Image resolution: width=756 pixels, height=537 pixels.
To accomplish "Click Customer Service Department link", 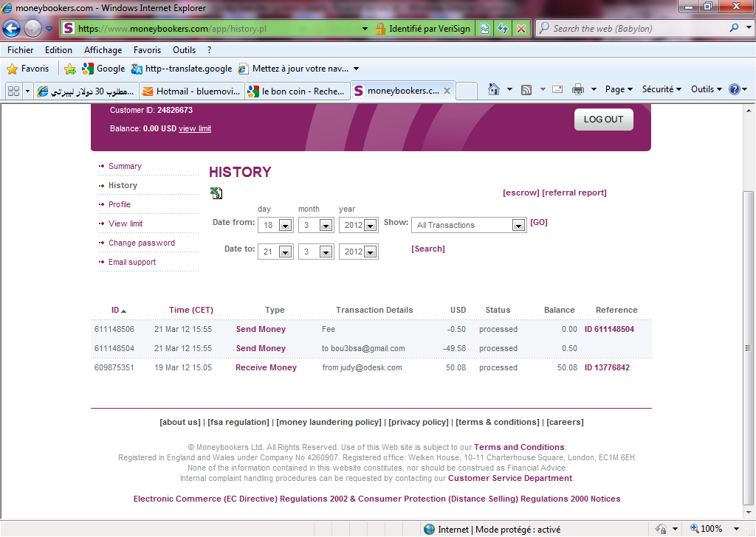I will click(510, 478).
